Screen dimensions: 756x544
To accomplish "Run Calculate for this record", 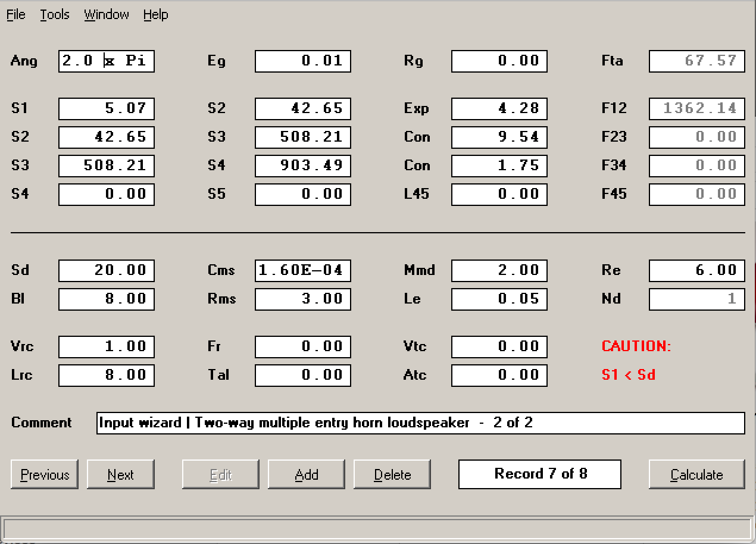I will [696, 474].
